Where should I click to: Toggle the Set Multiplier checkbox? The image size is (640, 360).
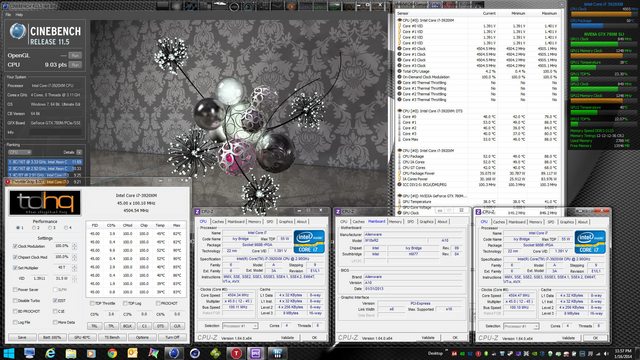tap(15, 268)
